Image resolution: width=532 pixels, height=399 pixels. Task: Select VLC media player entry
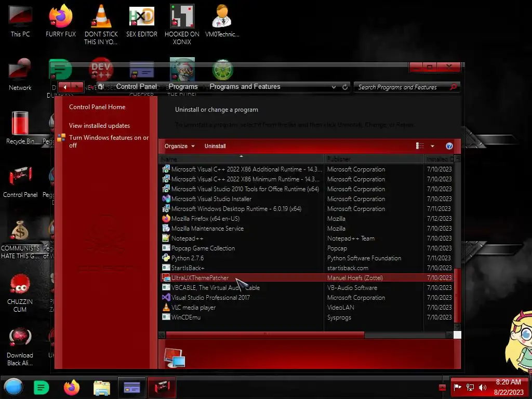(307, 308)
